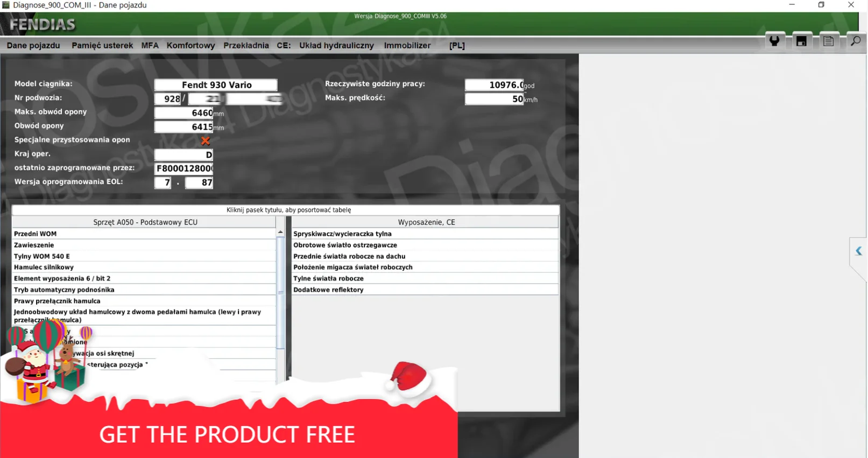Switch language via [PL] menu
Viewport: 868px width, 458px height.
(457, 46)
